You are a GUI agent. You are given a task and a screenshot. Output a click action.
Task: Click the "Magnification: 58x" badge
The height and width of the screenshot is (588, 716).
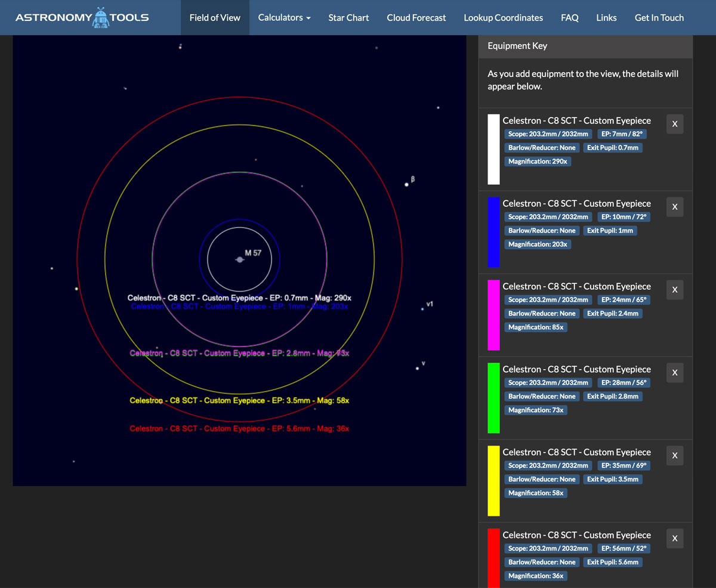point(536,493)
